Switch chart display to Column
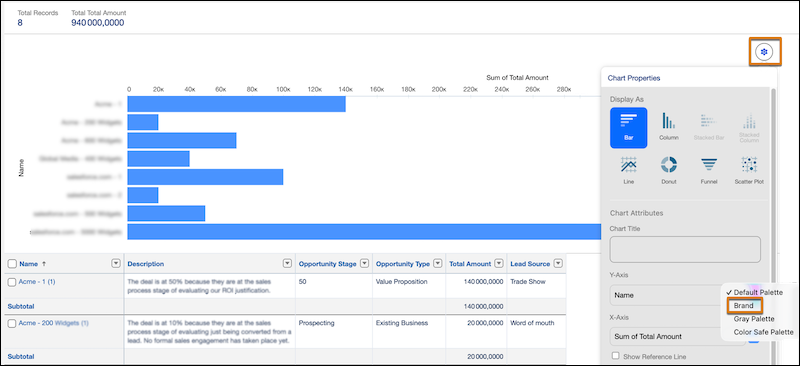Viewport: 800px width, 366px height. click(668, 128)
